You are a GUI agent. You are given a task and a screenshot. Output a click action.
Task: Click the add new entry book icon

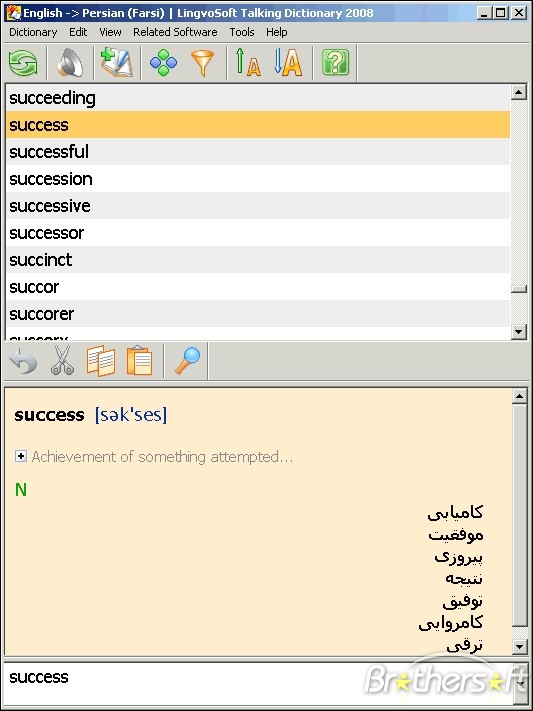coord(116,63)
